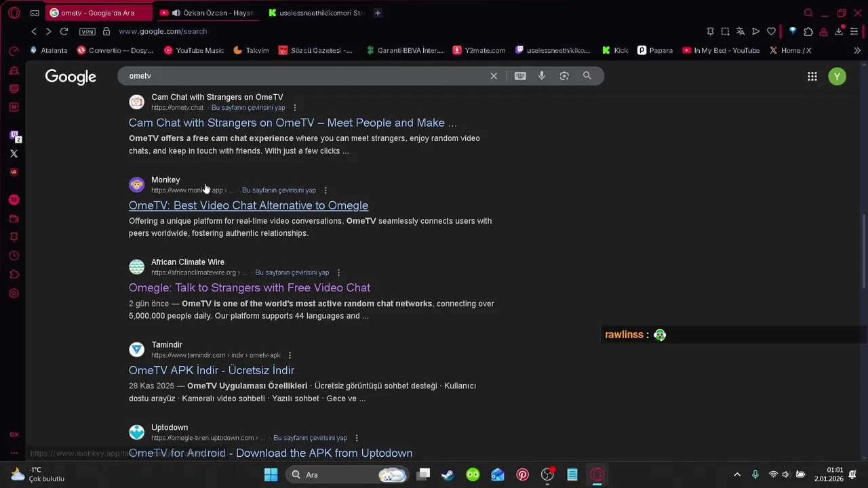Open the extensions puzzle icon
The height and width of the screenshot is (488, 868).
point(808,31)
